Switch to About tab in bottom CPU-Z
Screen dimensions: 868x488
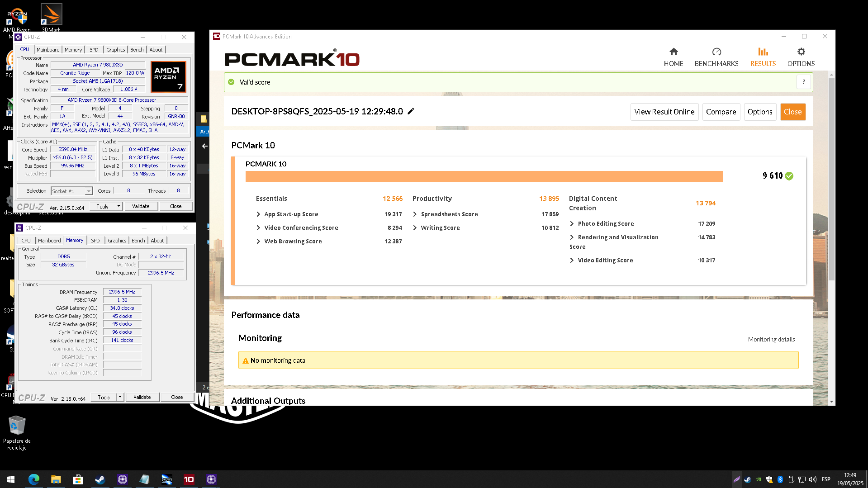(157, 241)
